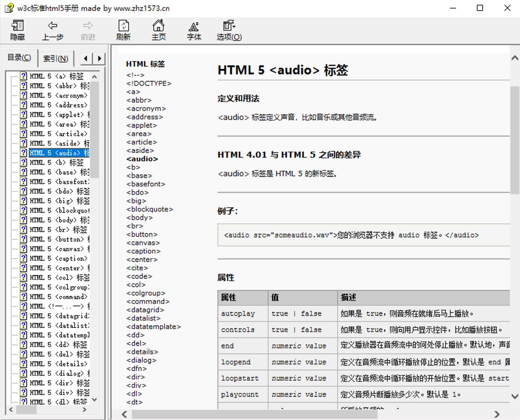
Task: Select HTML 5 <address> in the contents tree
Action: 59,105
